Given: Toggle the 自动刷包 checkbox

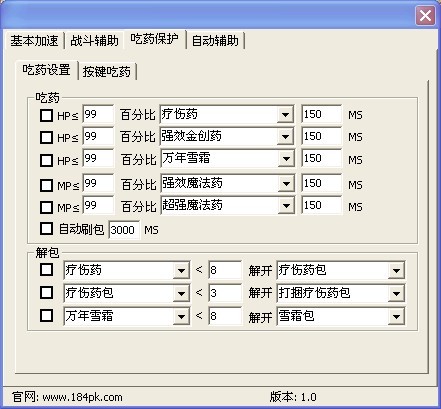Looking at the screenshot, I should (46, 229).
